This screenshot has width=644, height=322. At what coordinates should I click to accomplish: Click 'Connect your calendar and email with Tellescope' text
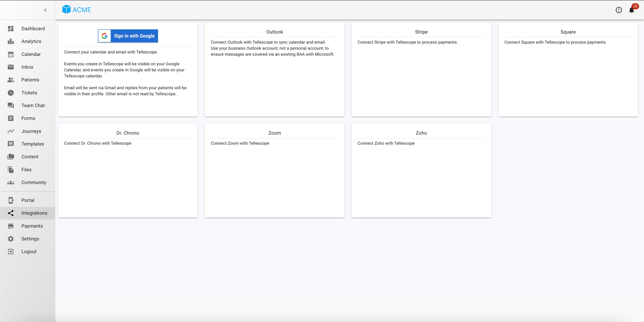[111, 52]
